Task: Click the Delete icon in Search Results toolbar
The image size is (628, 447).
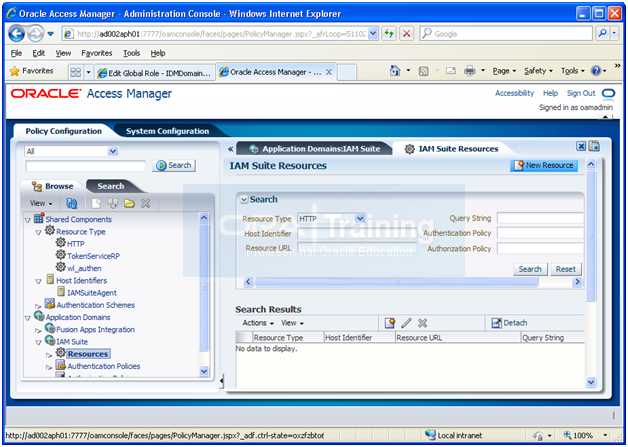Action: 423,323
